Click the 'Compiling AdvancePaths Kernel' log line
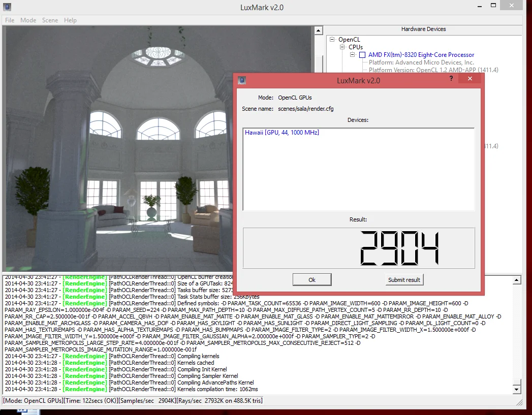This screenshot has width=532, height=415. [129, 382]
